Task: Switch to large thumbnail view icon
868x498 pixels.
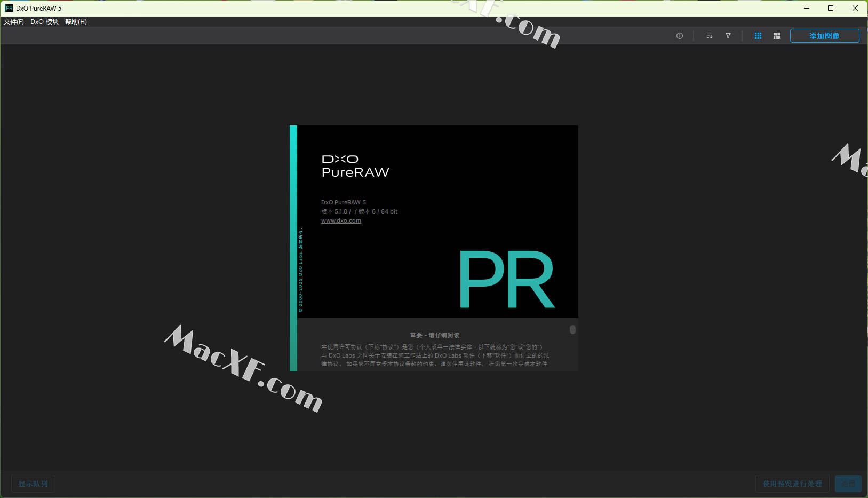Action: 777,36
